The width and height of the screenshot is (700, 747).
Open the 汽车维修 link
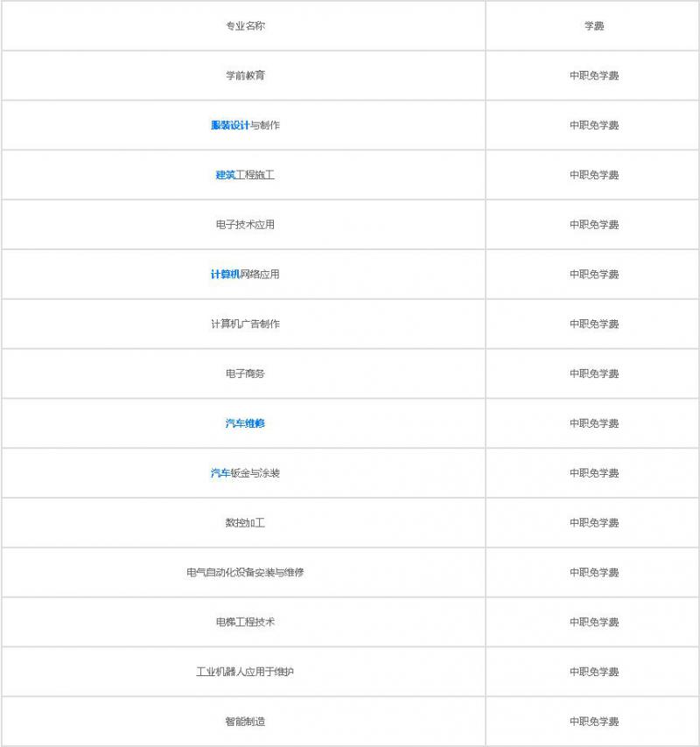click(245, 423)
